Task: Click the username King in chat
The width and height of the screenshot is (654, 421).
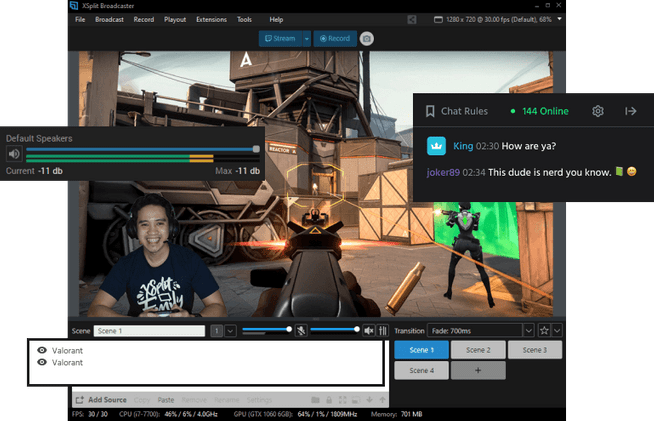Action: [x=463, y=146]
